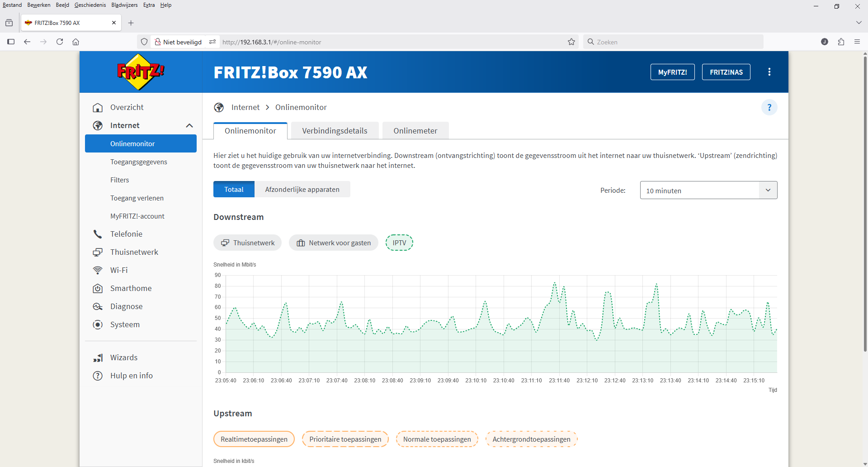Switch to Afzonderlijke apparaten view
This screenshot has height=467, width=868.
point(302,189)
